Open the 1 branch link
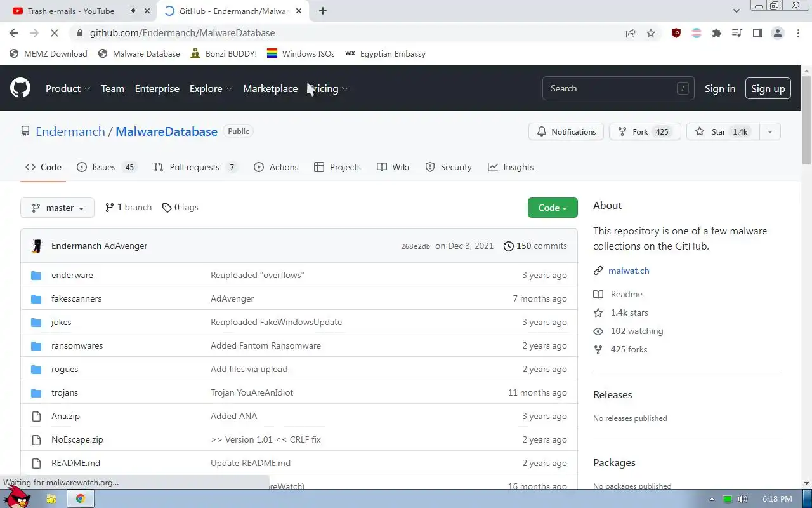The height and width of the screenshot is (508, 812). click(128, 208)
